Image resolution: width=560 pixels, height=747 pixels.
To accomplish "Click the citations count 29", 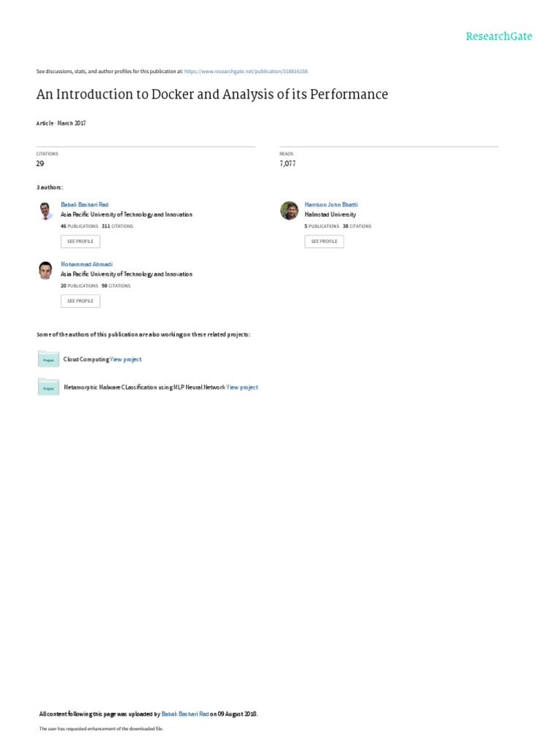I will (40, 164).
